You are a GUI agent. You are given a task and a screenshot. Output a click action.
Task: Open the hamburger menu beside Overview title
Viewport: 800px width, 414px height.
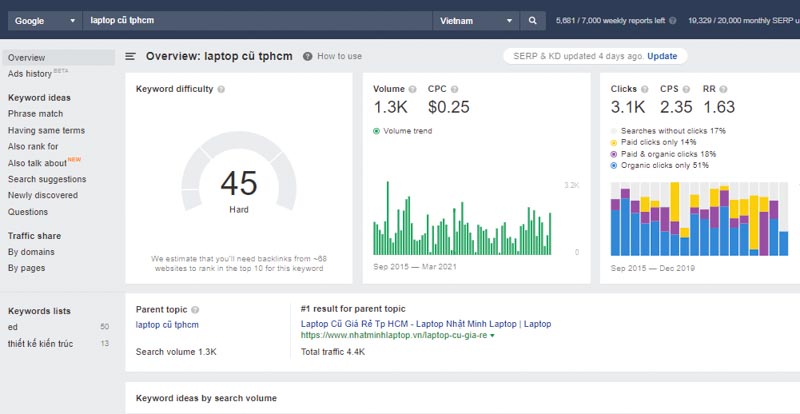(130, 57)
